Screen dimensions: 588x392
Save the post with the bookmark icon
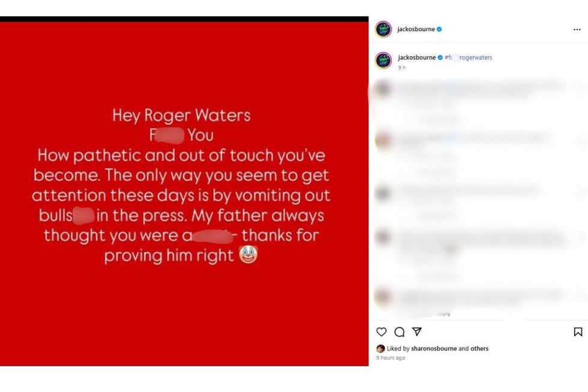(578, 332)
